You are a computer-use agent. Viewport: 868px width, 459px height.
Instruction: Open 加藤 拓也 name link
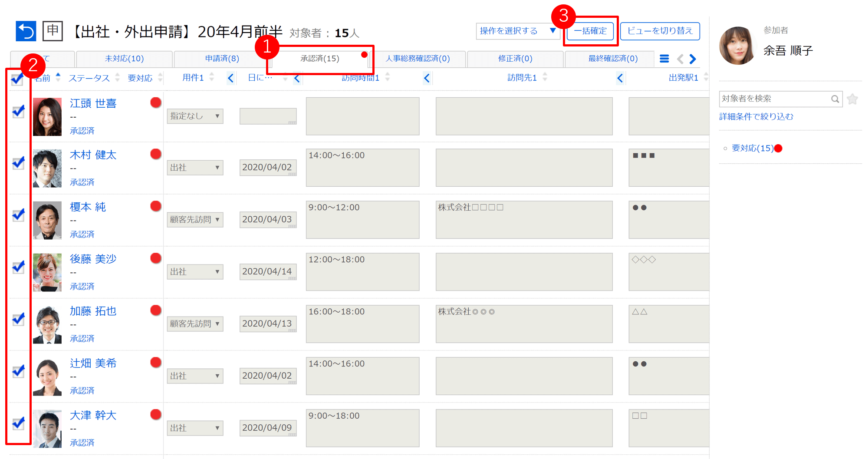tap(93, 311)
